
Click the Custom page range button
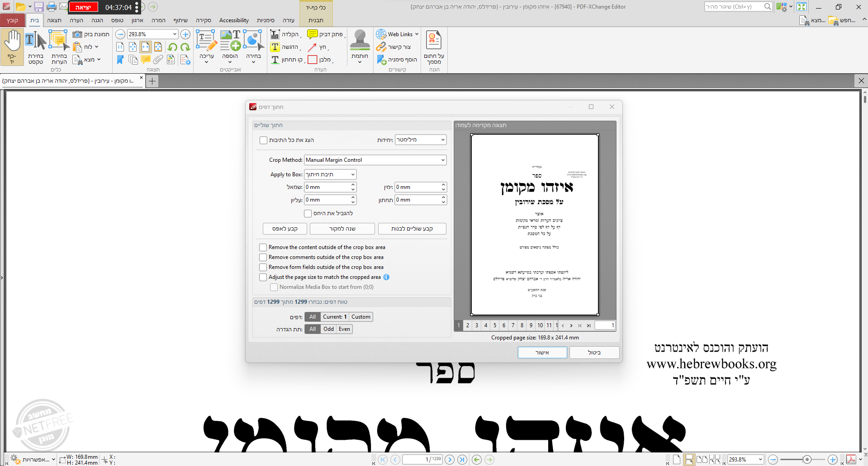360,317
